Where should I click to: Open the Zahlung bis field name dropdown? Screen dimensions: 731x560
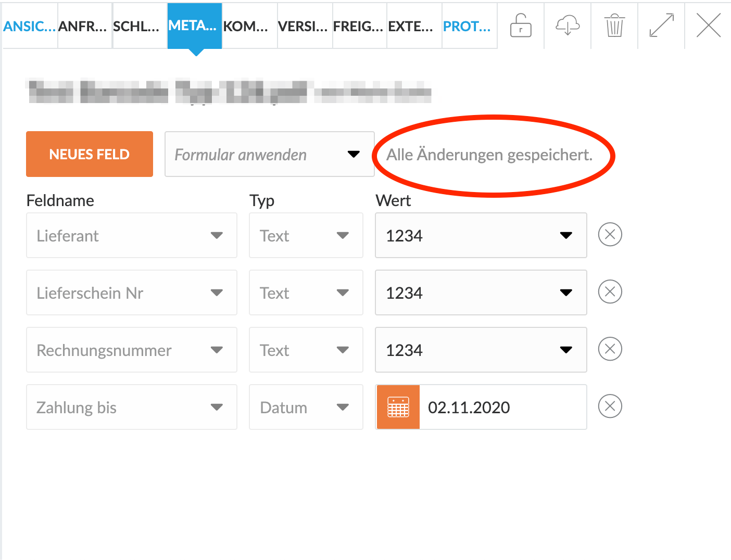(x=132, y=407)
